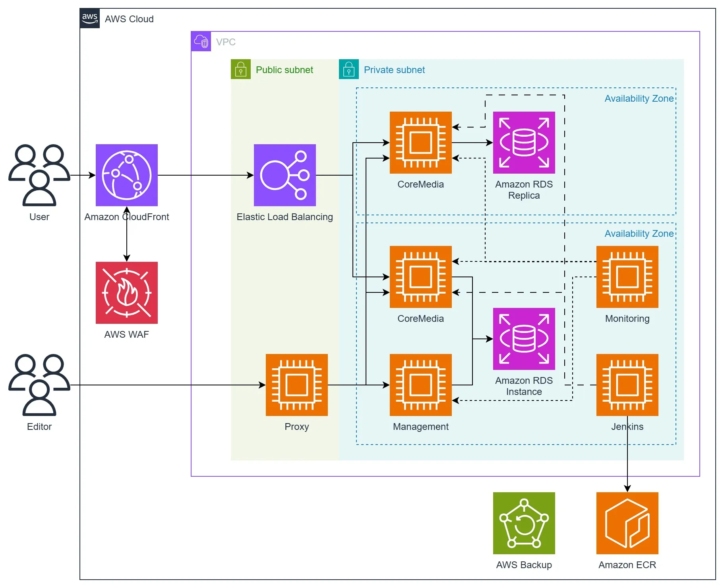Click the AWS Backup icon
Viewport: 724px width, 588px height.
[524, 523]
